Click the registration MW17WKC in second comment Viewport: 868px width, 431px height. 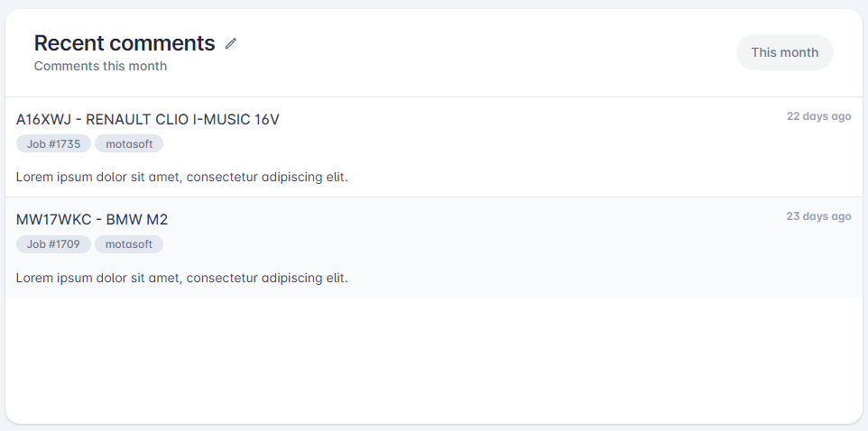54,220
